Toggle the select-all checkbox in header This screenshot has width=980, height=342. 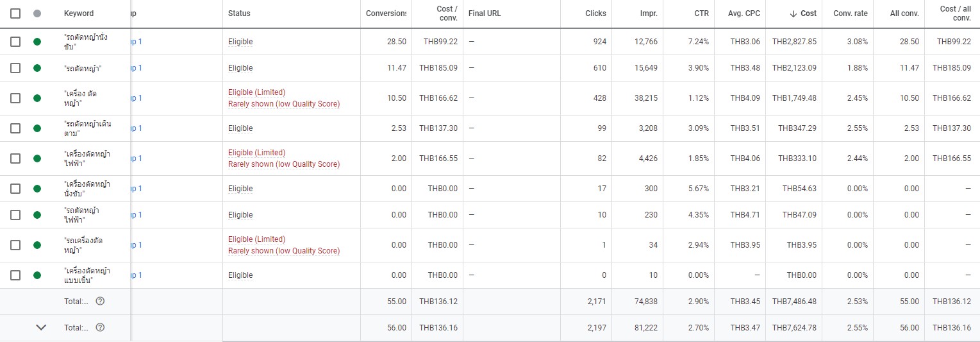coord(15,13)
